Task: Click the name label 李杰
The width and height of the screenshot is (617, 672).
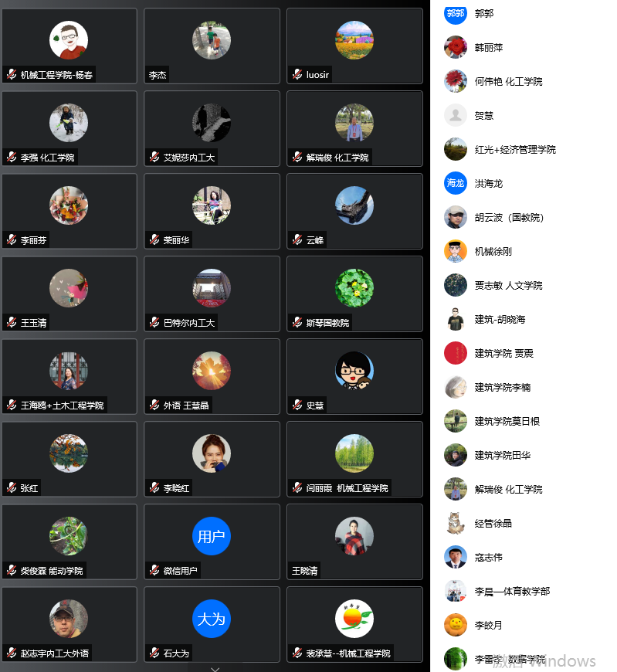Action: pos(158,75)
